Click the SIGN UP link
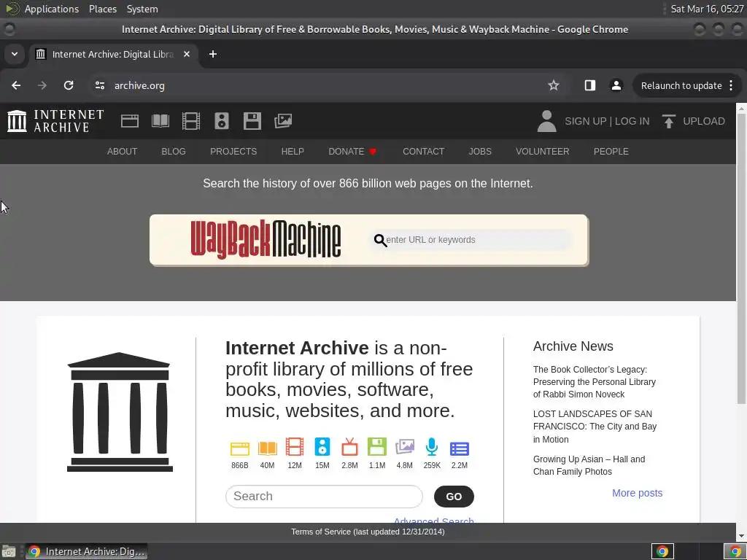 (x=586, y=121)
